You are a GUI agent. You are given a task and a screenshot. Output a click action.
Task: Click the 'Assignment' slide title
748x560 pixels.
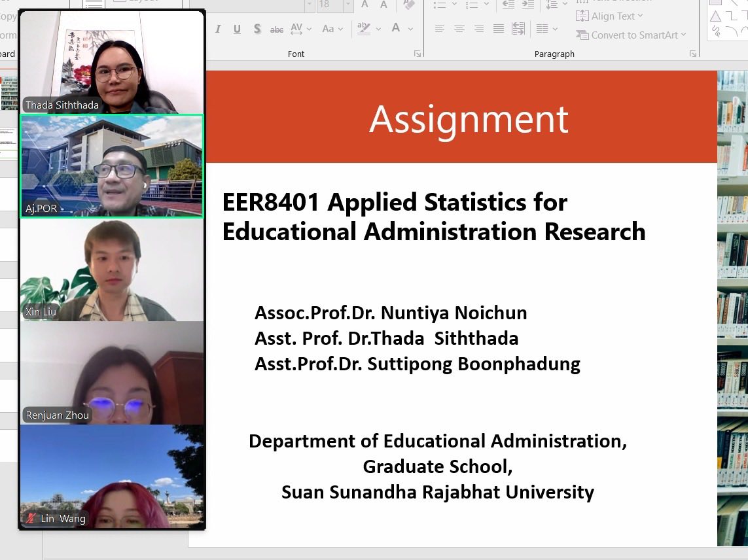pyautogui.click(x=469, y=120)
